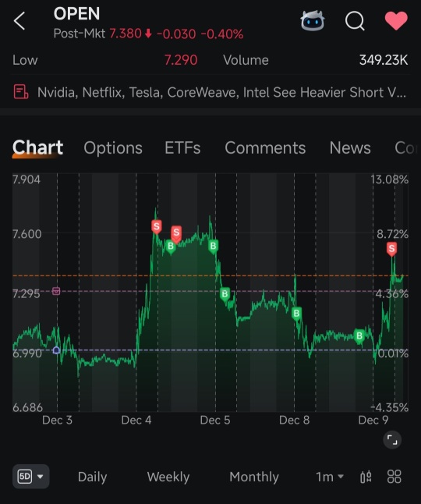The width and height of the screenshot is (421, 504).
Task: Expand the 1m interval dropdown
Action: [x=330, y=477]
